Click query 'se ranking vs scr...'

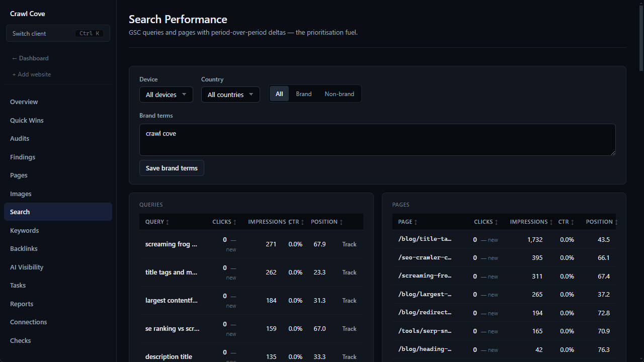pyautogui.click(x=172, y=329)
